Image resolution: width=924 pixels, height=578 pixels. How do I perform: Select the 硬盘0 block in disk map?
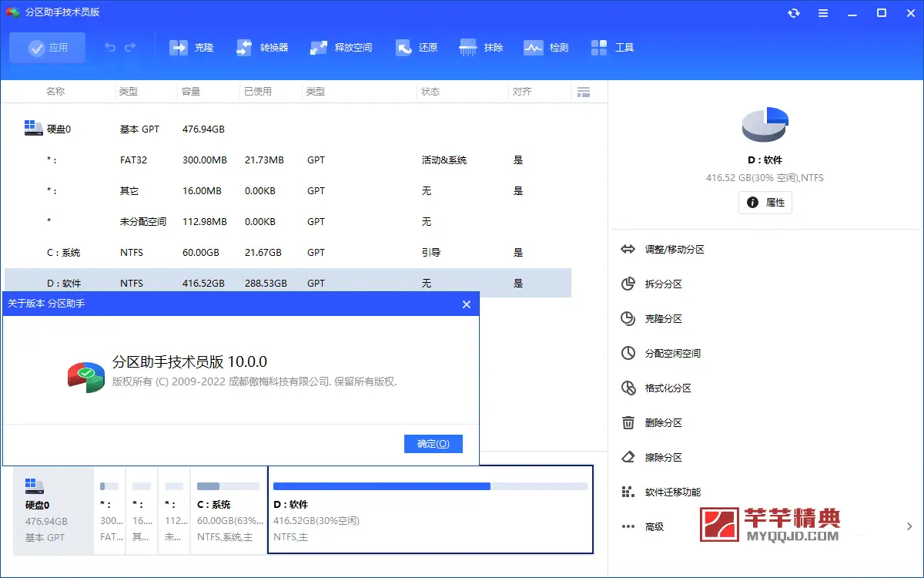tap(53, 510)
